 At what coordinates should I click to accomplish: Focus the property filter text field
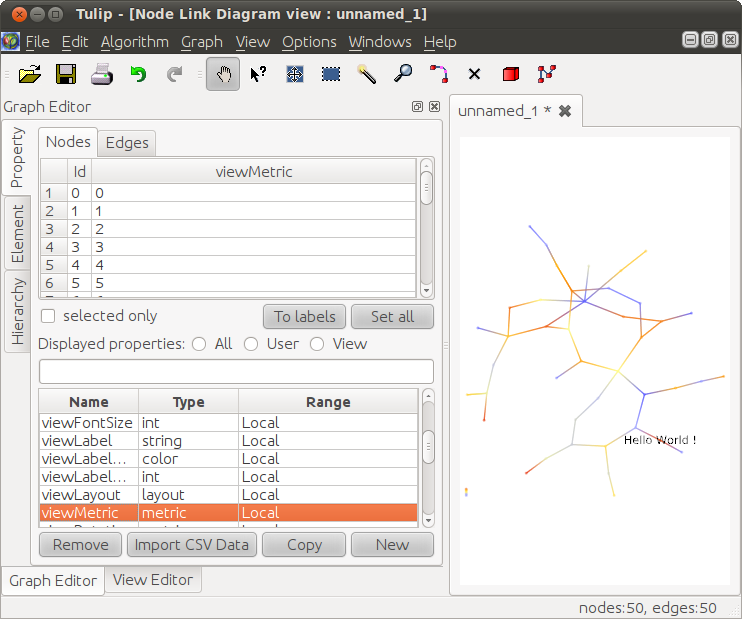pyautogui.click(x=236, y=371)
